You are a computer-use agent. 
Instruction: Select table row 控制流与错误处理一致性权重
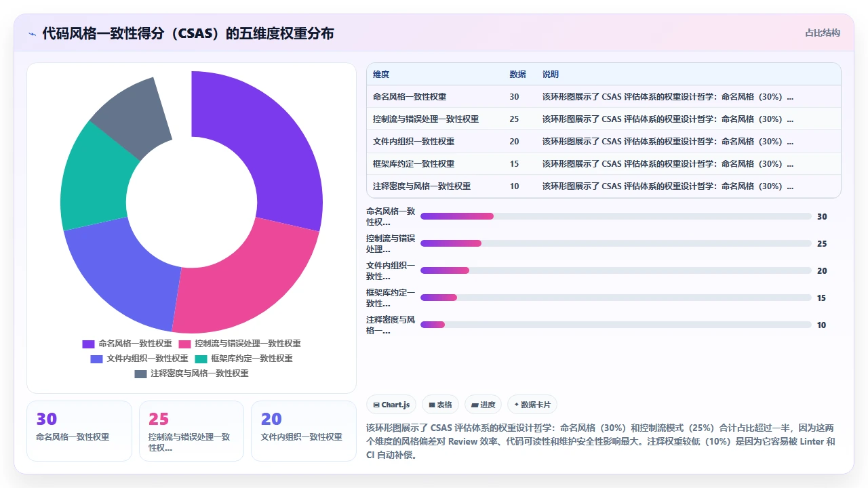[x=604, y=119]
